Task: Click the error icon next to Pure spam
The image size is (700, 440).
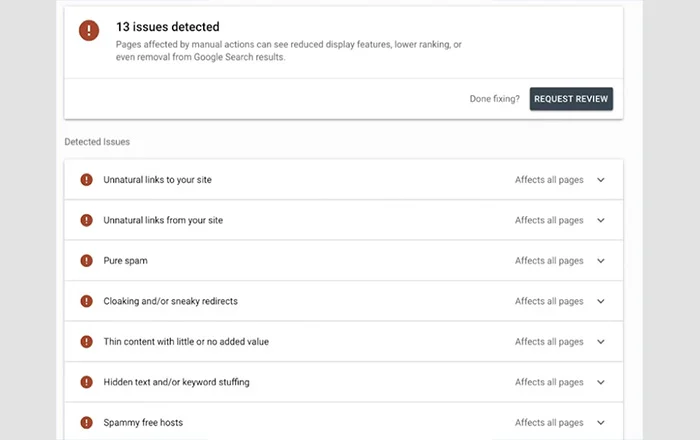Action: (x=86, y=261)
